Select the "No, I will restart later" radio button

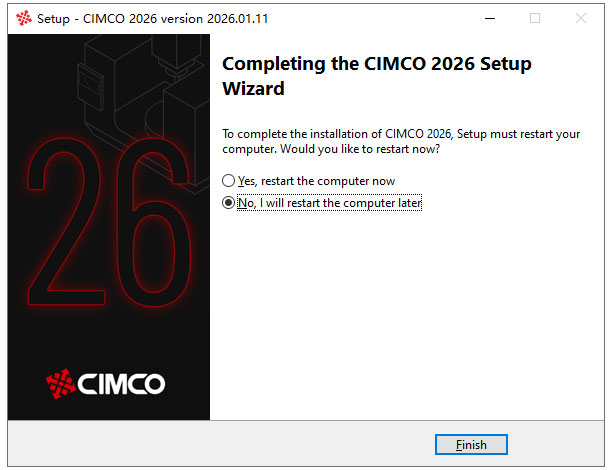(228, 203)
